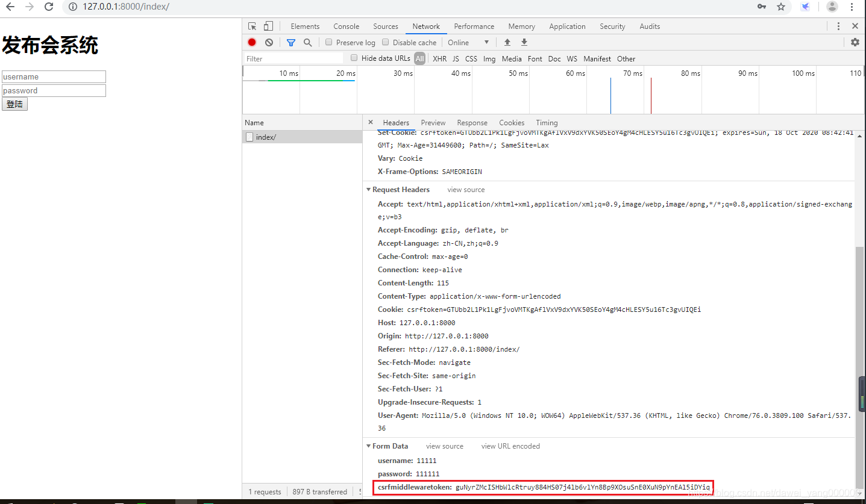Filter requests by Doc
This screenshot has width=866, height=504.
coord(554,58)
